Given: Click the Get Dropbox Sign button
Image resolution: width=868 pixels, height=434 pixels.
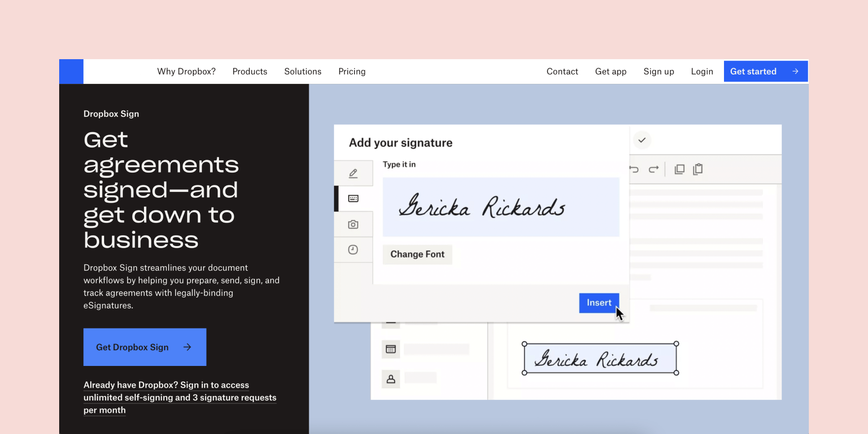Looking at the screenshot, I should tap(145, 347).
